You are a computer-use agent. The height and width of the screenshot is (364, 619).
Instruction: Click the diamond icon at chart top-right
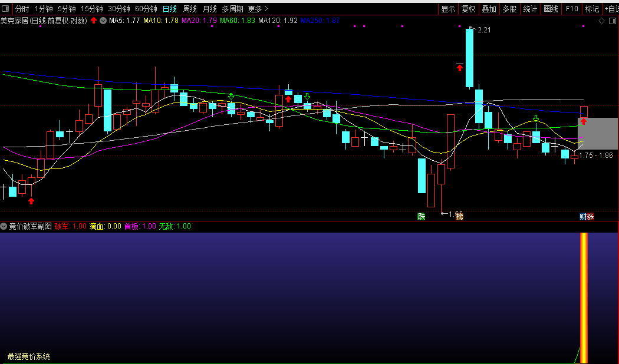[602, 21]
